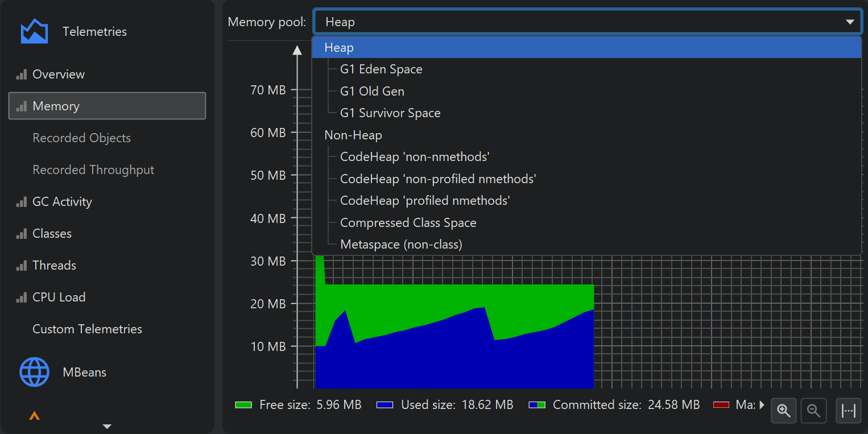Click the fit-to-window scale icon
The height and width of the screenshot is (434, 868).
coord(848,410)
